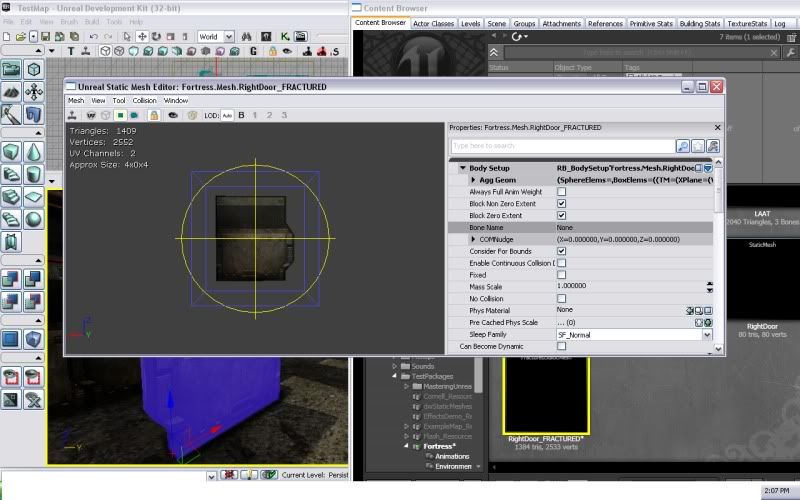The image size is (800, 500).
Task: Click the Undo arrow in the main toolbar
Action: [93, 37]
